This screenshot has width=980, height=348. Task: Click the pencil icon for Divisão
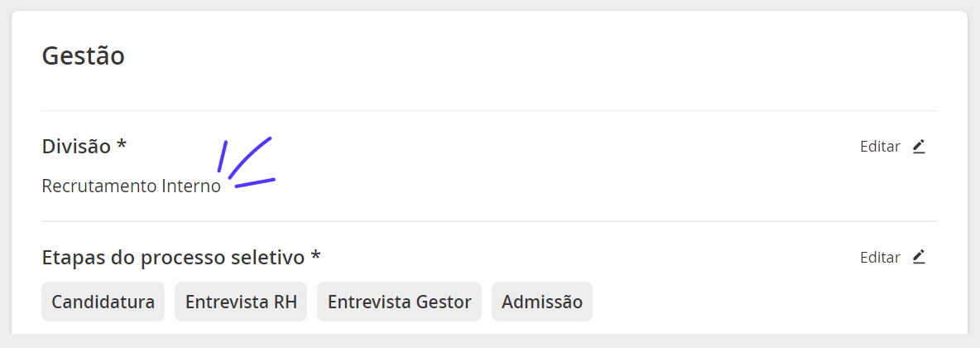tap(918, 147)
